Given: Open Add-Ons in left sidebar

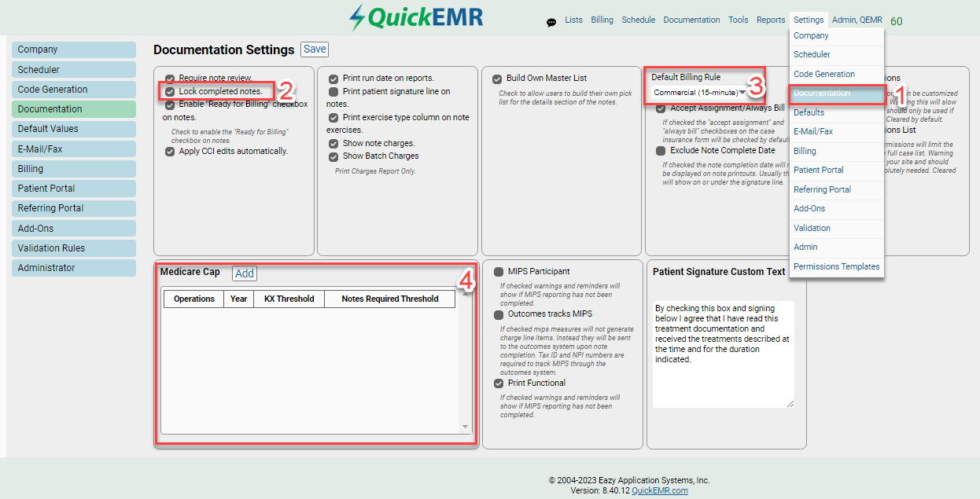Looking at the screenshot, I should [74, 229].
